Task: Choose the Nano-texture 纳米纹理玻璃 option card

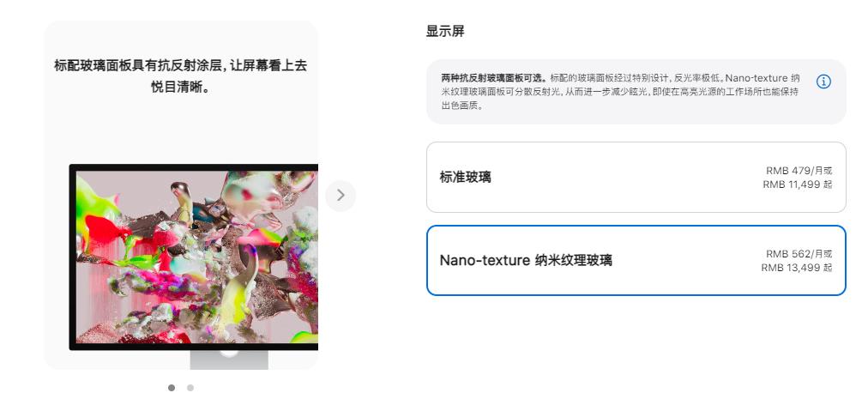Action: point(636,260)
